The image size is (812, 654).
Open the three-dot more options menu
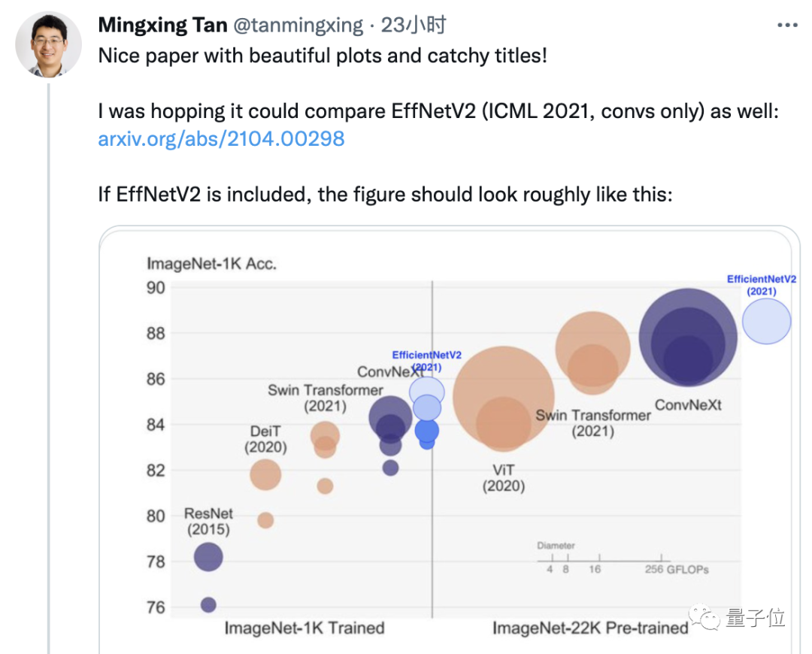786,26
